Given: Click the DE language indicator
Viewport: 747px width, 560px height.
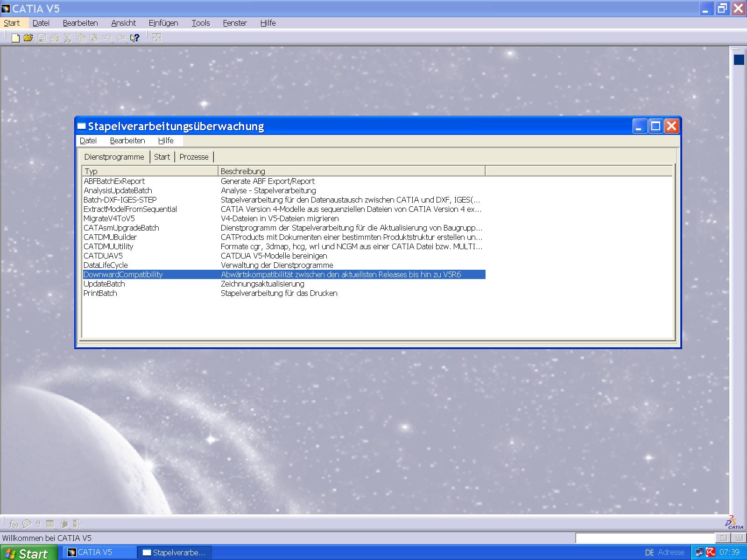Looking at the screenshot, I should pos(649,553).
